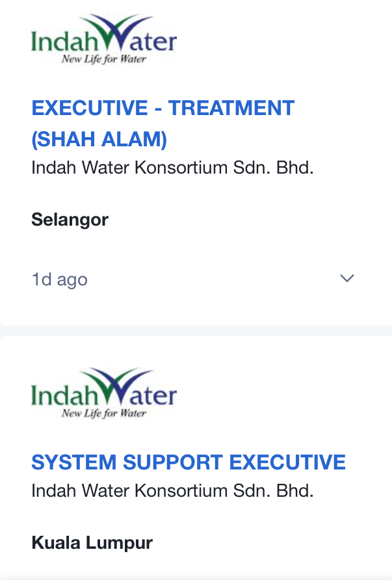Click Indah Water logo above System Support Executive
Screen dimensions: 392x580
tap(104, 394)
